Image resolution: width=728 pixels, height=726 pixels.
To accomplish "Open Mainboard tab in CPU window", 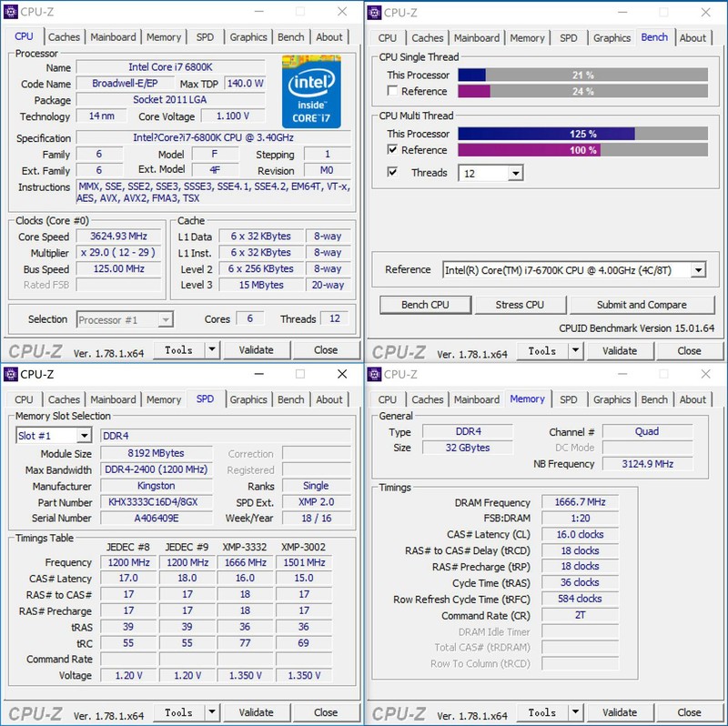I will click(x=113, y=37).
